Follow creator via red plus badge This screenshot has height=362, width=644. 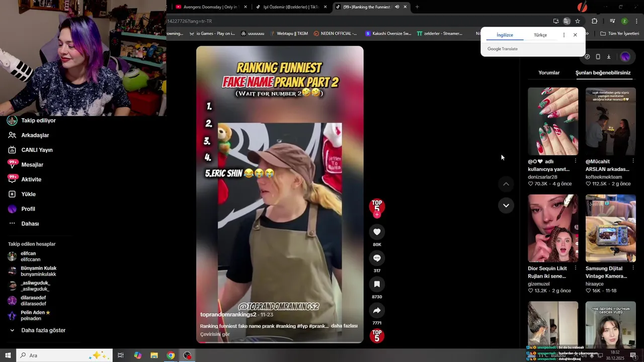pyautogui.click(x=377, y=215)
